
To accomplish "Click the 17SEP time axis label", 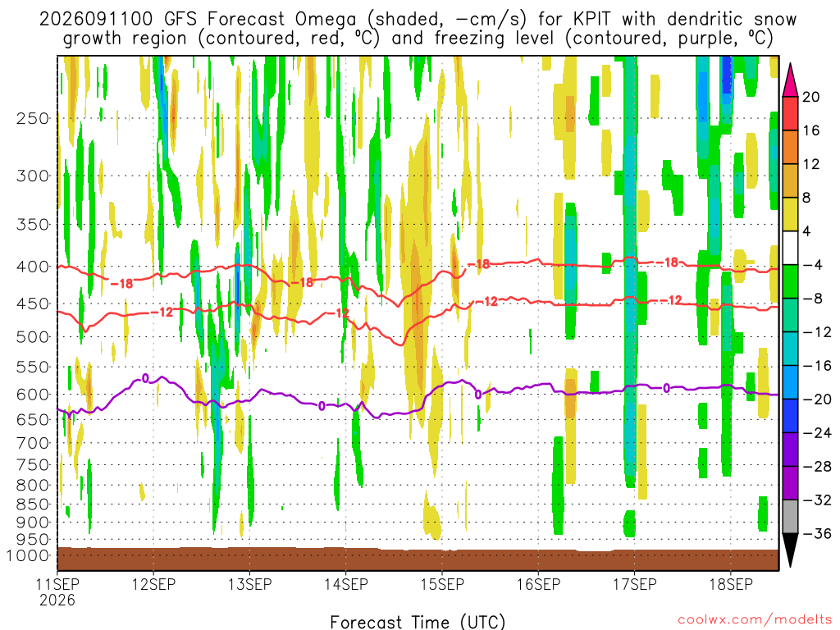I will 634,584.
